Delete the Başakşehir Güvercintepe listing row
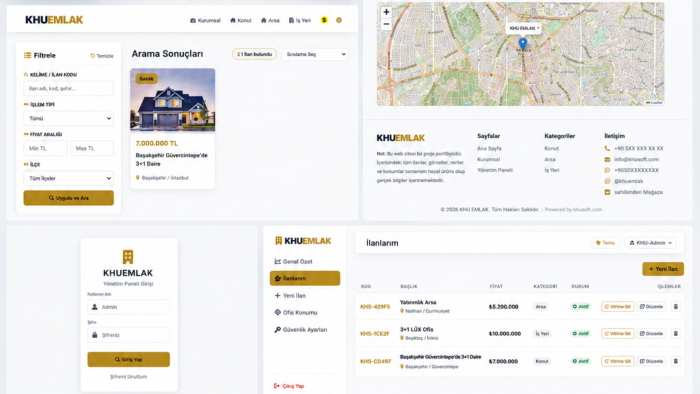This screenshot has width=700, height=394. point(675,361)
